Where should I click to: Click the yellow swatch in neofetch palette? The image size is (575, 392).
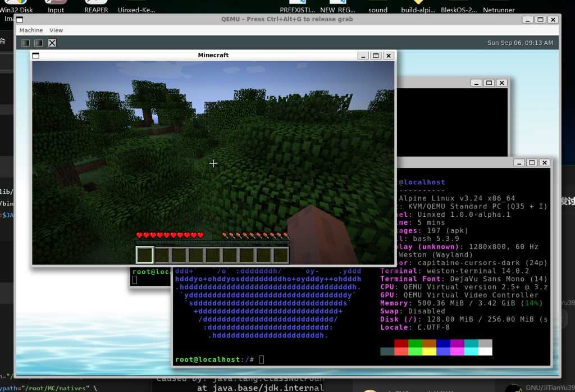pos(429,352)
